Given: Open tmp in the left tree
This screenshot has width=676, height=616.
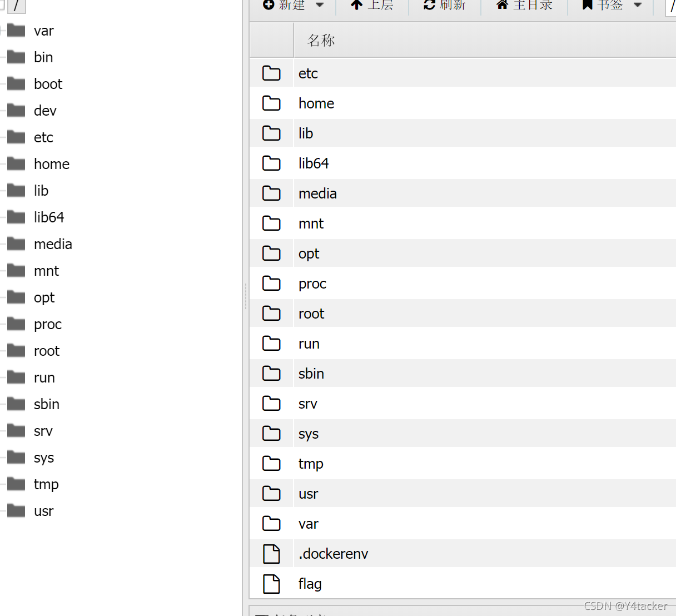Looking at the screenshot, I should 46,484.
